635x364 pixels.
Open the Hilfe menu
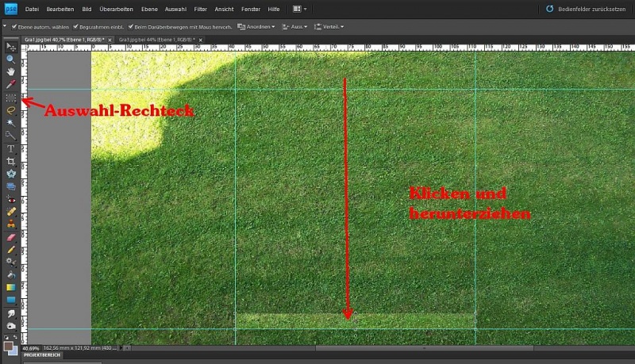point(274,9)
